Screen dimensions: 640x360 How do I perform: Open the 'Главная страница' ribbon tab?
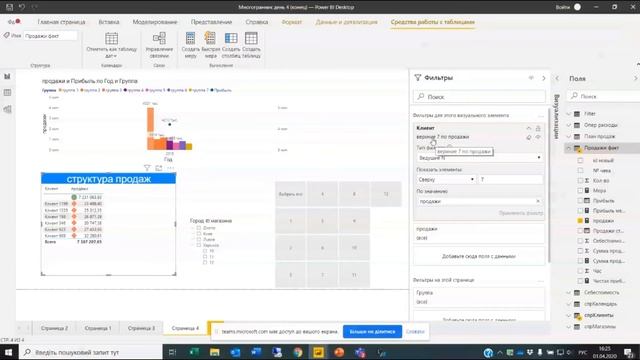tap(61, 22)
